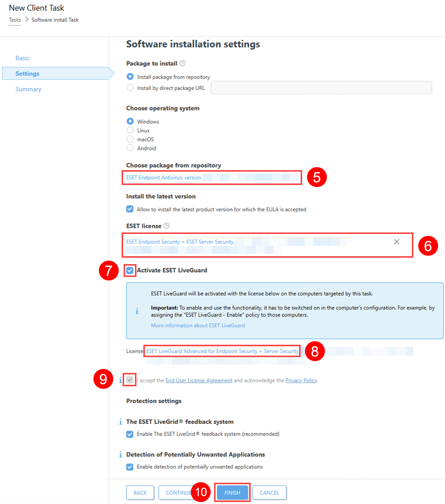
Task: Toggle Enable ESET LiveGrid feedback system
Action: coord(130,434)
